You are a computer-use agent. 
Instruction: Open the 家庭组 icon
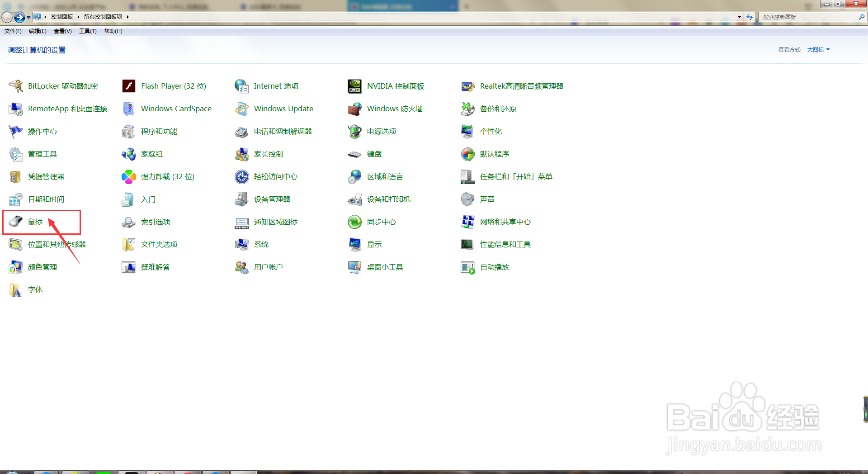pyautogui.click(x=129, y=154)
